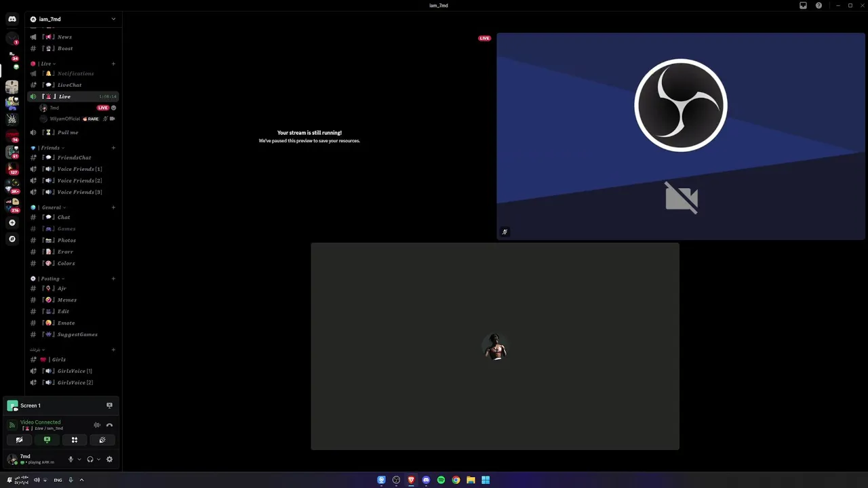
Task: Create channel in General category plus
Action: pos(113,207)
